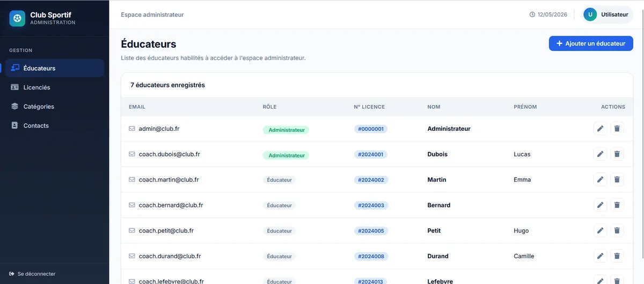Select the email coach.martin@club.fr
Viewport: 644px width, 284px height.
point(169,180)
